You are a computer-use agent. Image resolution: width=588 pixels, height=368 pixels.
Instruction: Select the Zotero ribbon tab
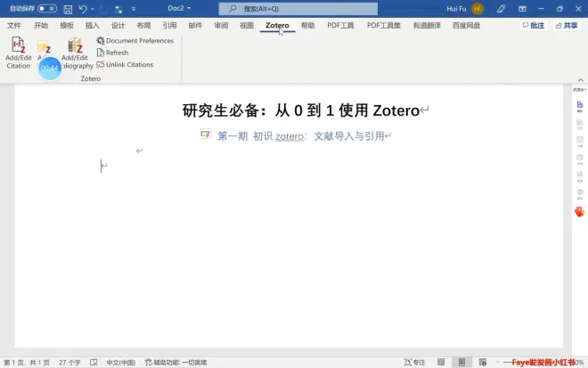[277, 26]
